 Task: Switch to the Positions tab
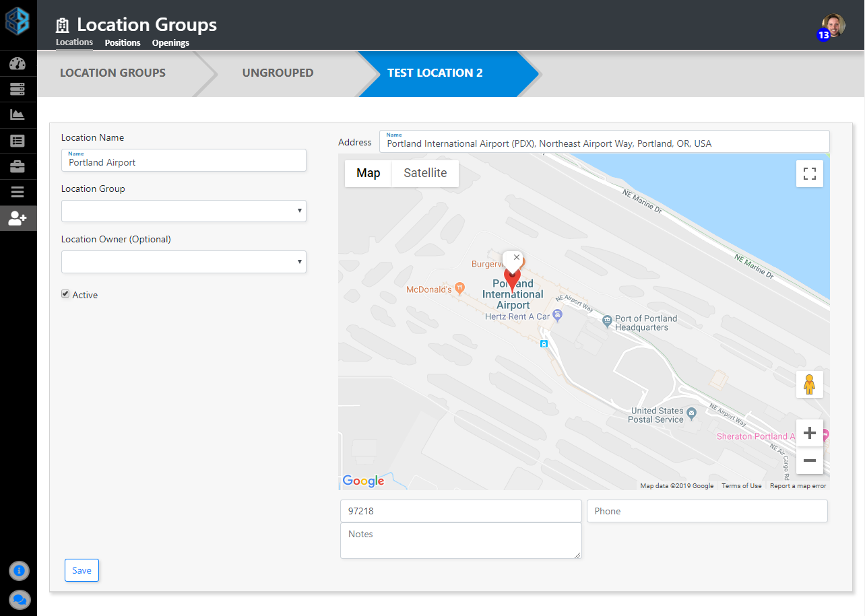[123, 42]
